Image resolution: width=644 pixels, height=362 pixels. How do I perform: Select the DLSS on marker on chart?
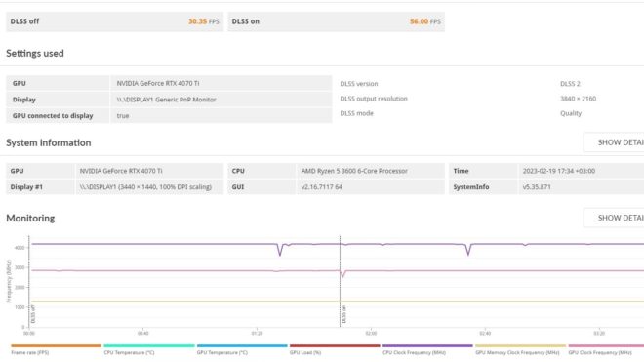tap(343, 314)
